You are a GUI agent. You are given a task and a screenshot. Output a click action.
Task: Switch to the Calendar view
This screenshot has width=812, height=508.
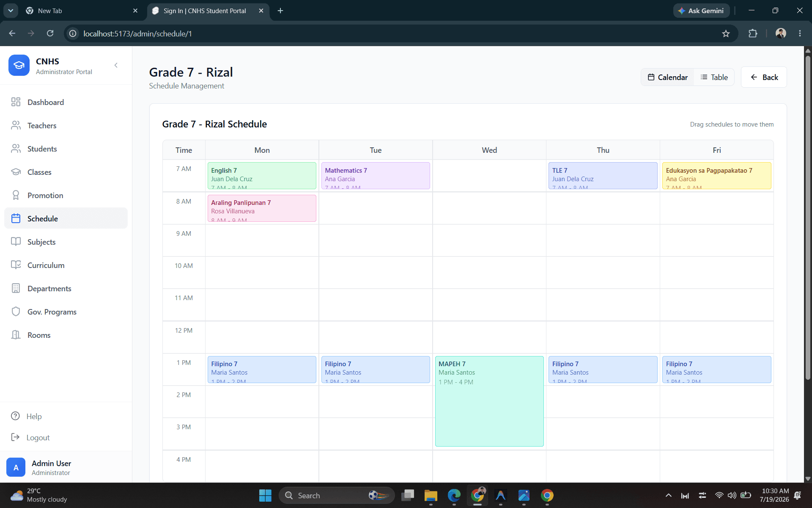pyautogui.click(x=668, y=77)
